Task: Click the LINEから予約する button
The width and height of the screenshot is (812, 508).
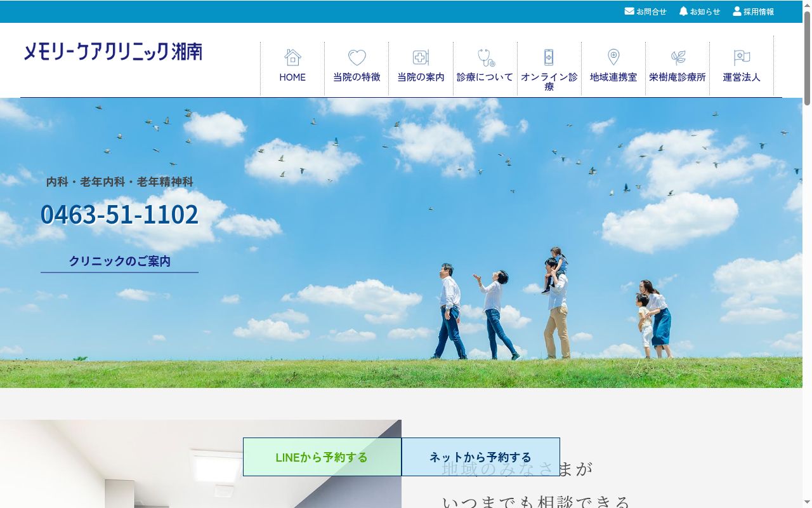Action: [322, 457]
